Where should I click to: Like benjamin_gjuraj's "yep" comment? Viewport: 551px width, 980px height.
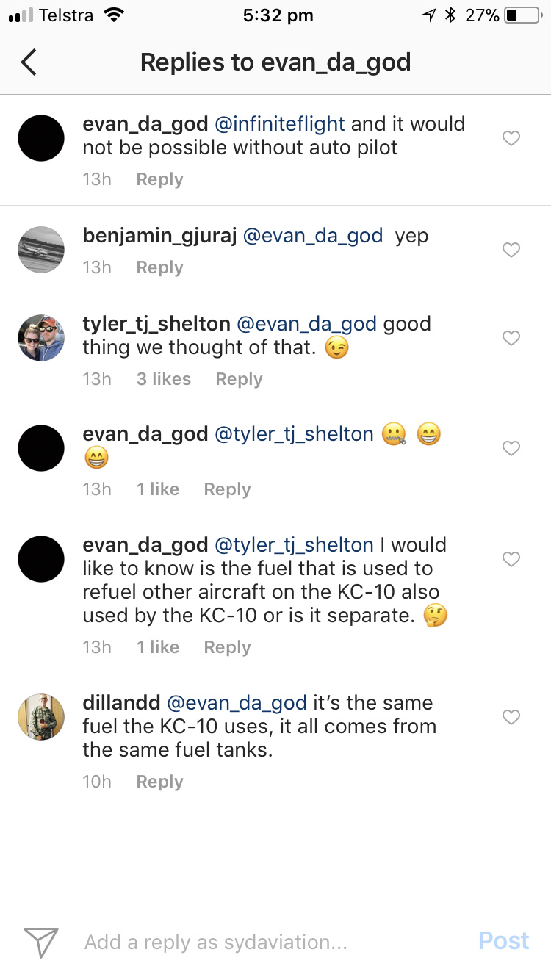pyautogui.click(x=511, y=251)
